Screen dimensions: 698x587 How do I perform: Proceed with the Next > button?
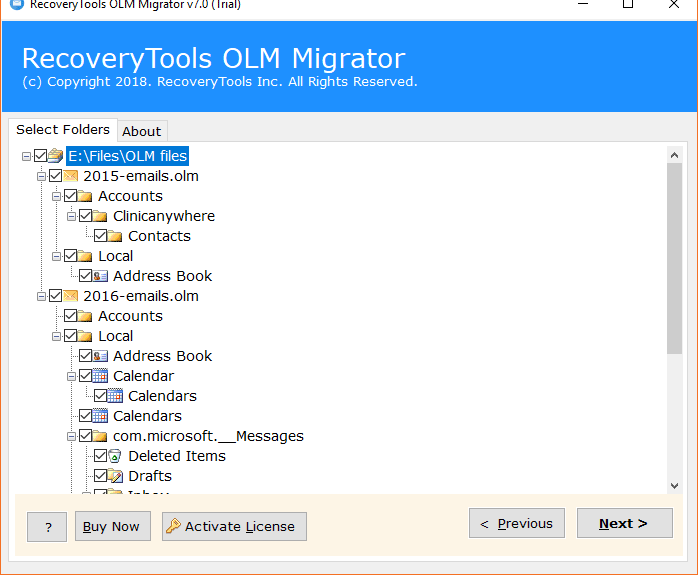625,523
